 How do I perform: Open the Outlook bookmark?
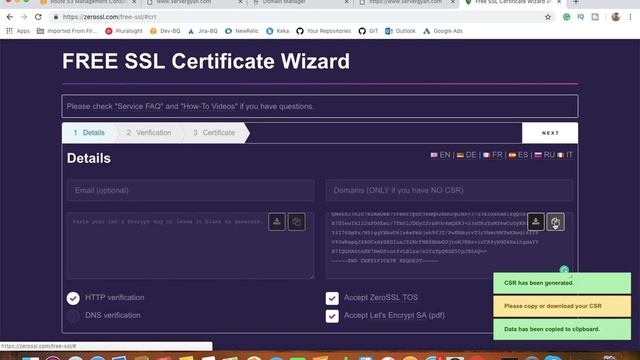click(x=400, y=31)
